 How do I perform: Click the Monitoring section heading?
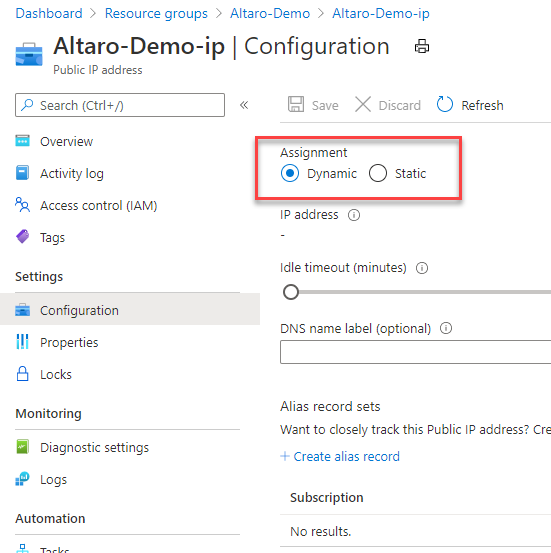tap(49, 413)
